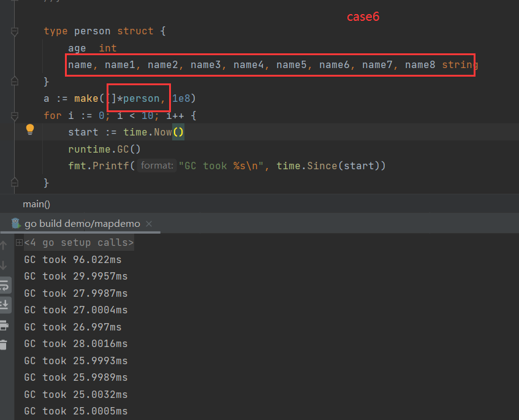
Task: Collapse the person struct fold marker
Action: (x=15, y=31)
